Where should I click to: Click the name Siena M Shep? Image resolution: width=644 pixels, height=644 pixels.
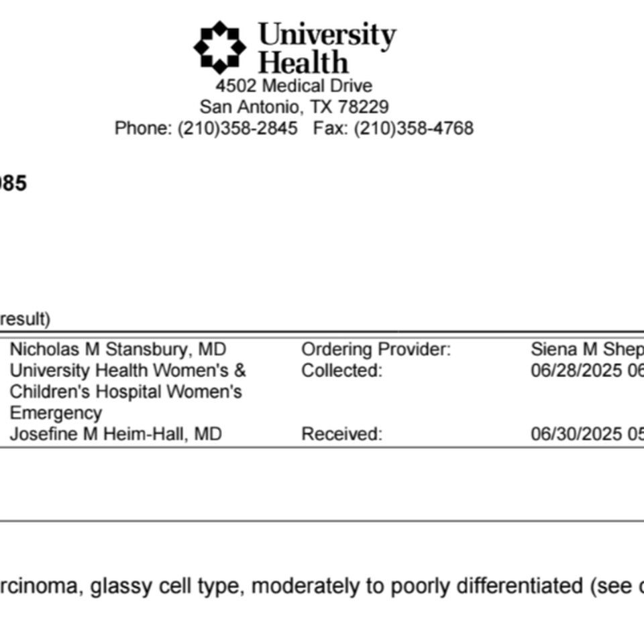click(588, 350)
